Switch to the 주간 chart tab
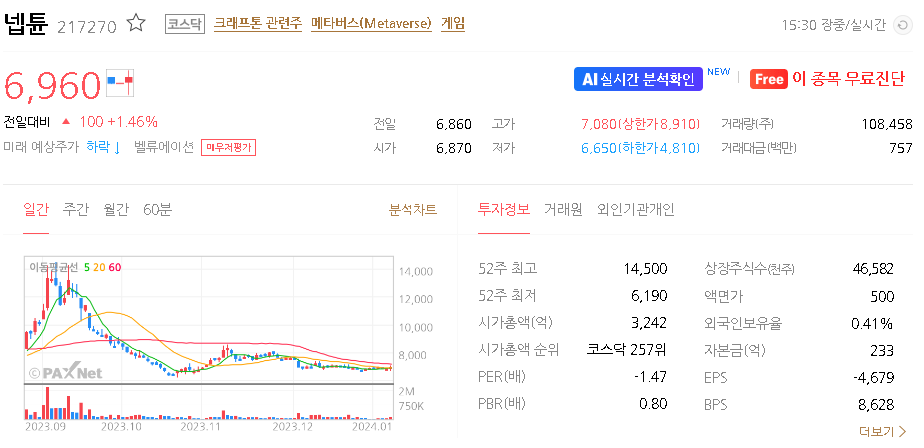The image size is (924, 448). tap(75, 209)
